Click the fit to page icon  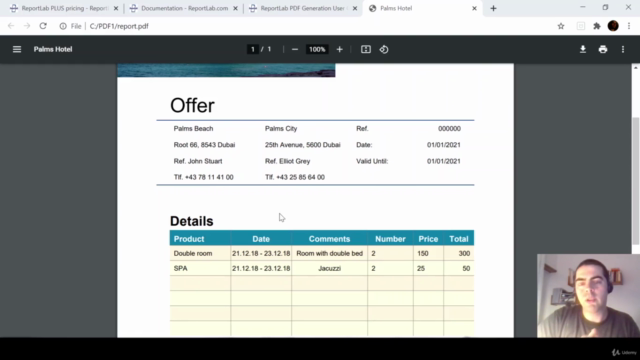pyautogui.click(x=366, y=49)
